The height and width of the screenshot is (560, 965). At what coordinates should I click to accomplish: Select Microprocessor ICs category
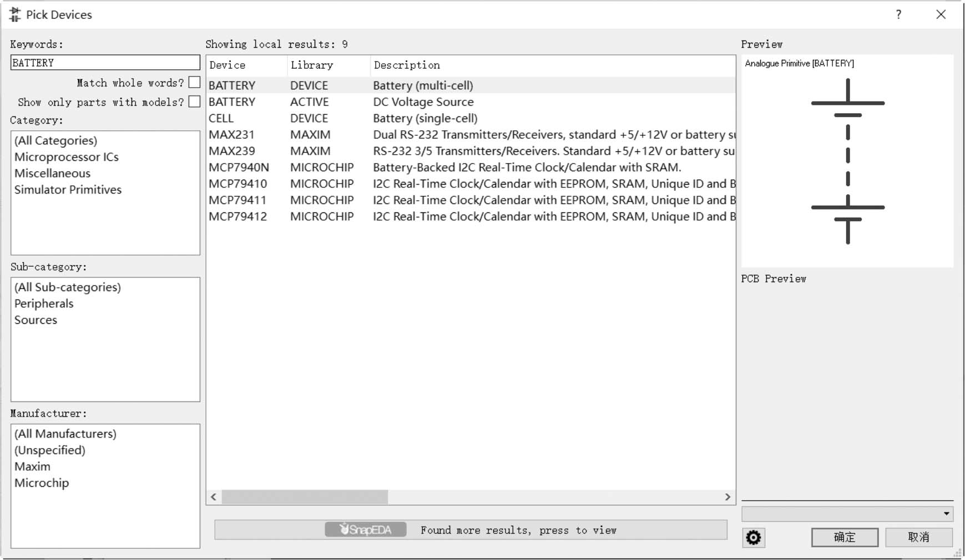pyautogui.click(x=66, y=157)
